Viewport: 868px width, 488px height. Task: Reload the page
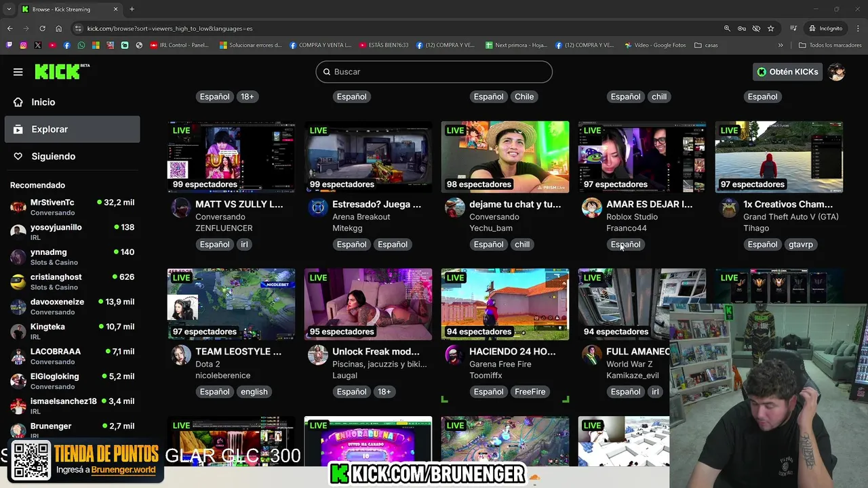coord(42,28)
